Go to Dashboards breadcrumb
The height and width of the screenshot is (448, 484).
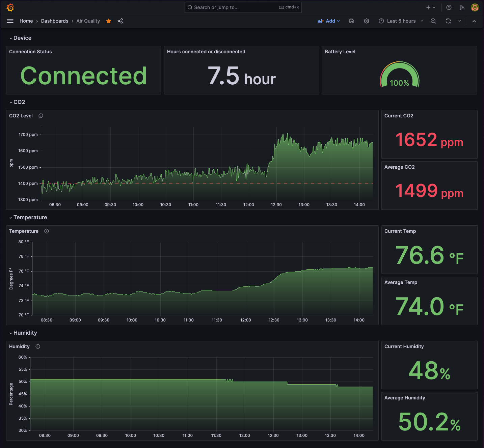(x=55, y=21)
